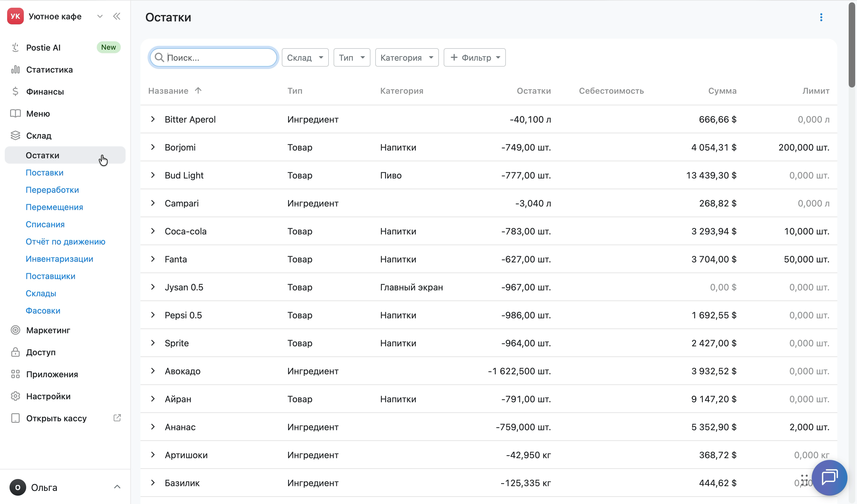Open the Инвентаризации section
This screenshot has width=857, height=504.
pos(60,259)
